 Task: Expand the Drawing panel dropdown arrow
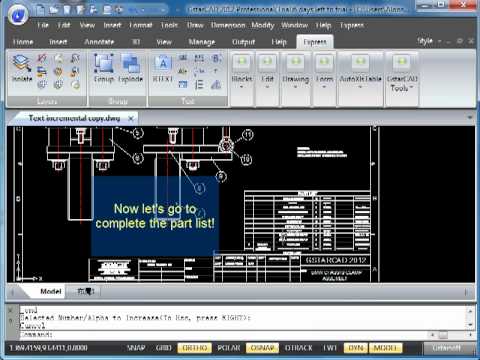coord(295,87)
